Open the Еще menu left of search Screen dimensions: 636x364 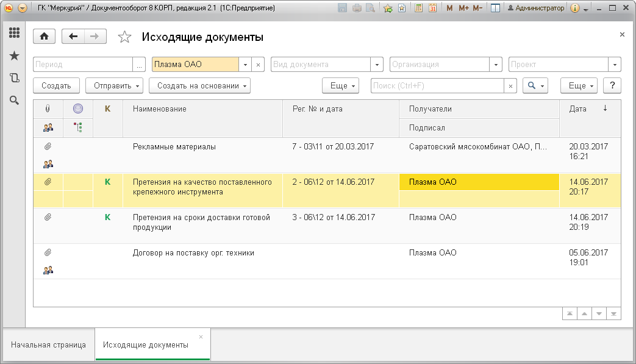tap(341, 85)
